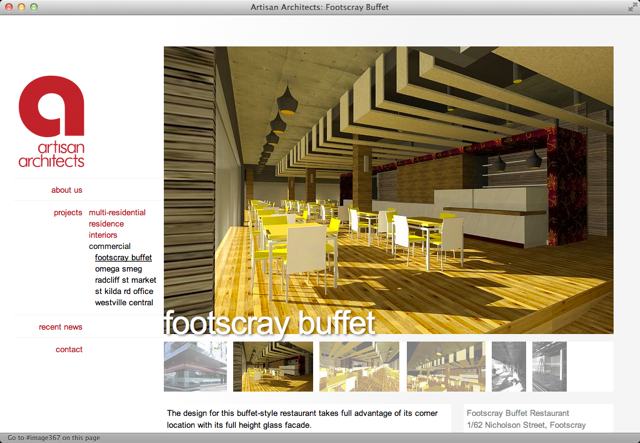Open the st kilda rd office project

pos(124,291)
